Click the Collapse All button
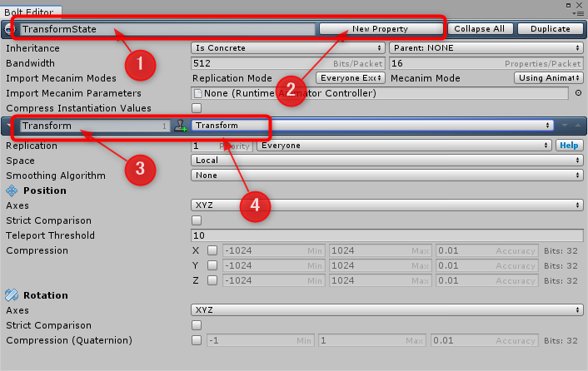Viewport: 588px width, 371px height. (x=479, y=29)
